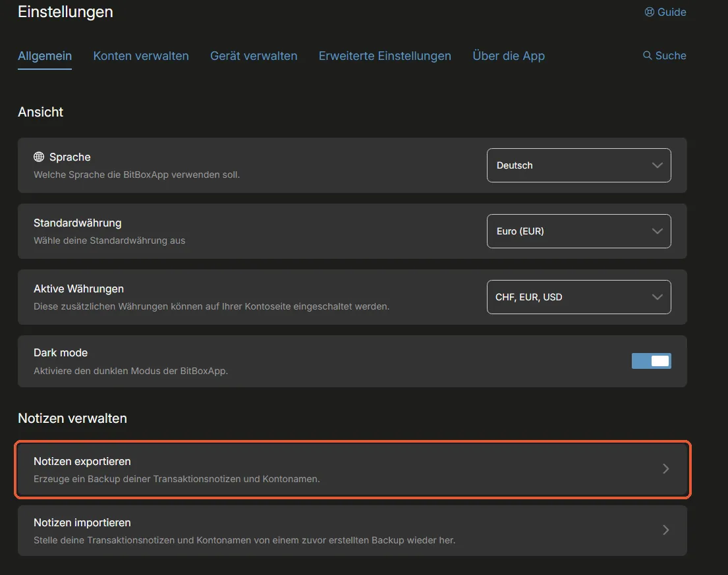
Task: Open the Notizen exportieren row
Action: [x=352, y=469]
